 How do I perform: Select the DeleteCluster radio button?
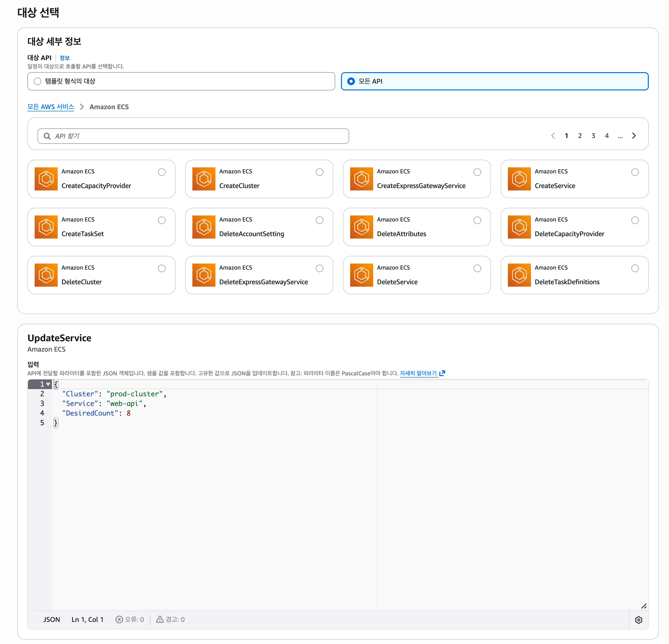[x=162, y=268]
